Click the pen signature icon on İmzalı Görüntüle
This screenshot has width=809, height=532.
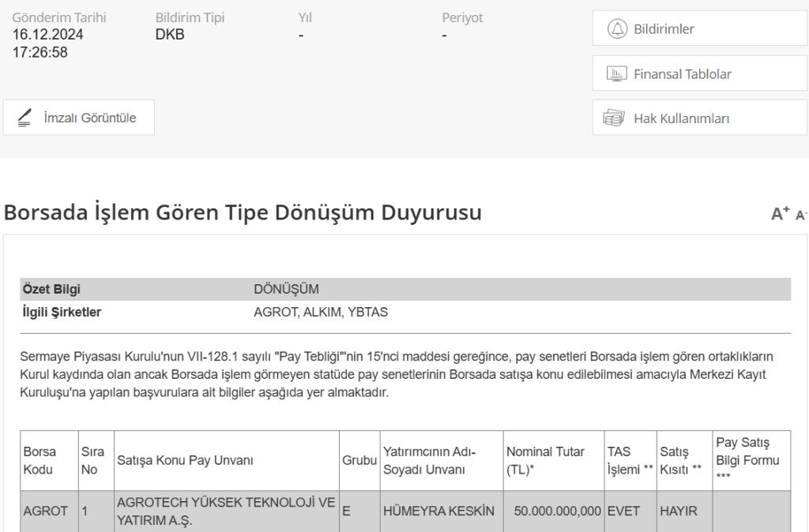(24, 118)
